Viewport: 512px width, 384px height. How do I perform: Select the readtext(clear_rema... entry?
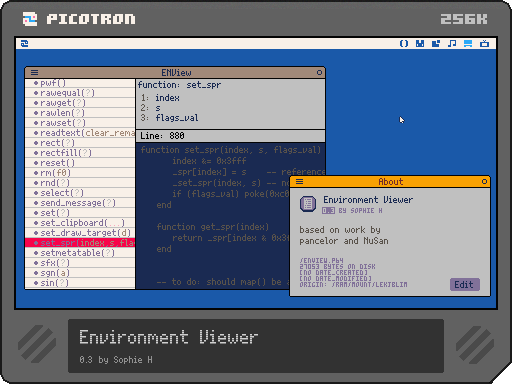pyautogui.click(x=80, y=133)
